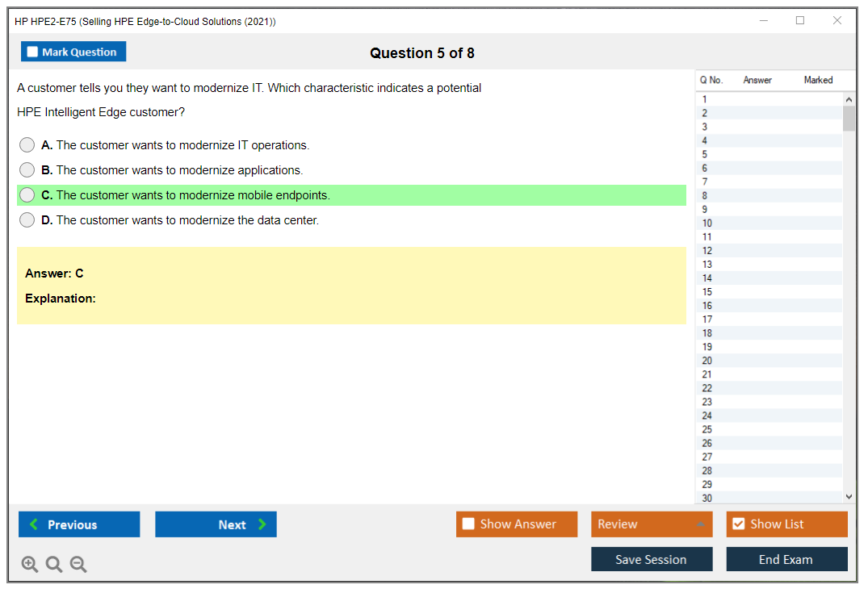Uncheck the Show List checkbox
Screen dimensions: 868x593
[738, 524]
